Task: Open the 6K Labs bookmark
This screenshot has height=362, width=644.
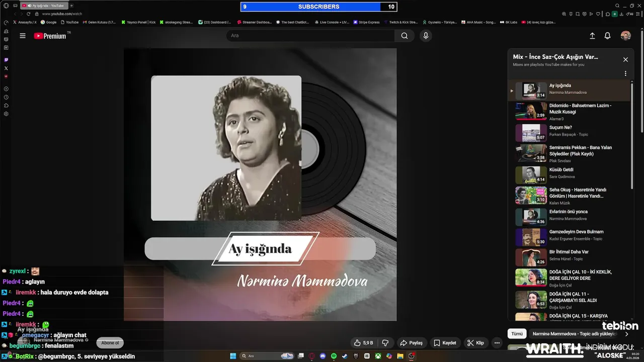Action: point(509,22)
